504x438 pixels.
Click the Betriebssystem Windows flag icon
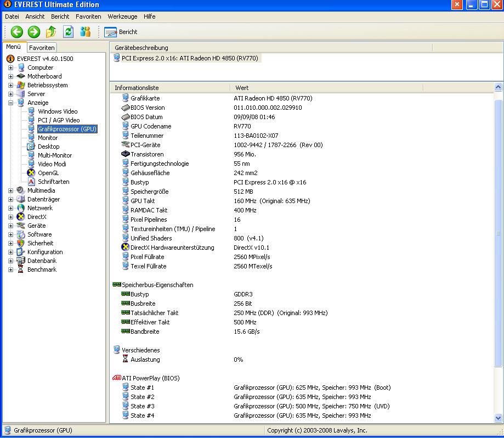(21, 85)
